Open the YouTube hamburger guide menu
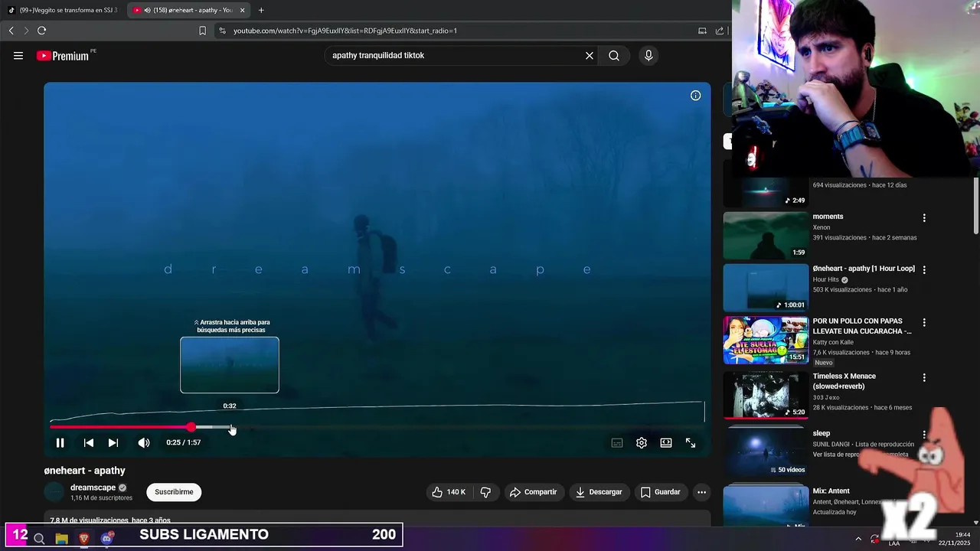This screenshot has width=980, height=551. (x=18, y=56)
